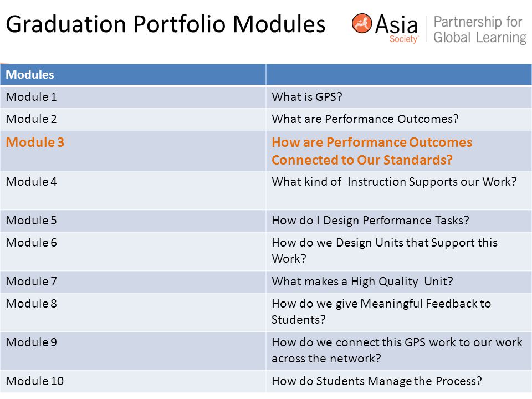Viewport: 532px width, 399px height.
Task: Select 'What makes a High Quality Unit?'
Action: (362, 282)
